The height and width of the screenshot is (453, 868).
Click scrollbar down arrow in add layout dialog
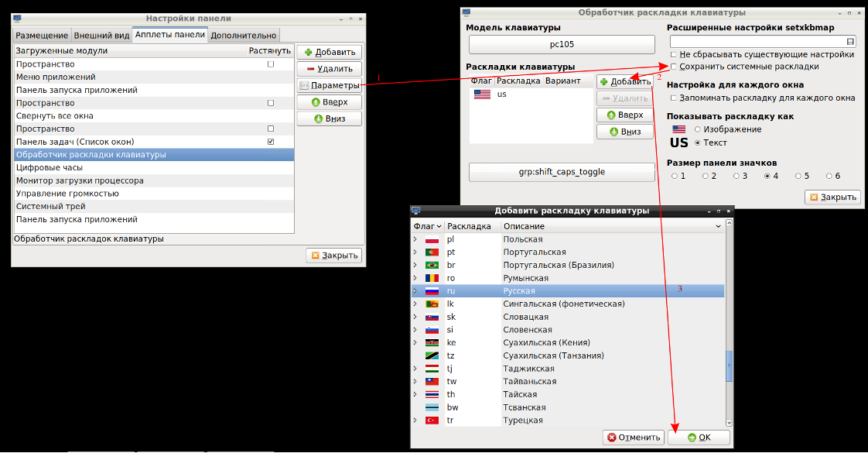(729, 423)
